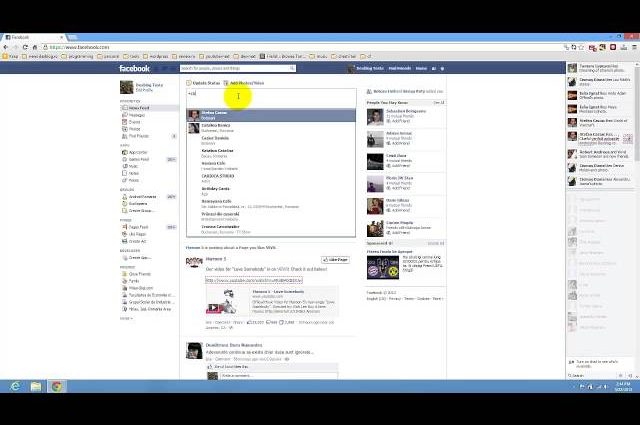Open the Family friends list

click(x=134, y=281)
